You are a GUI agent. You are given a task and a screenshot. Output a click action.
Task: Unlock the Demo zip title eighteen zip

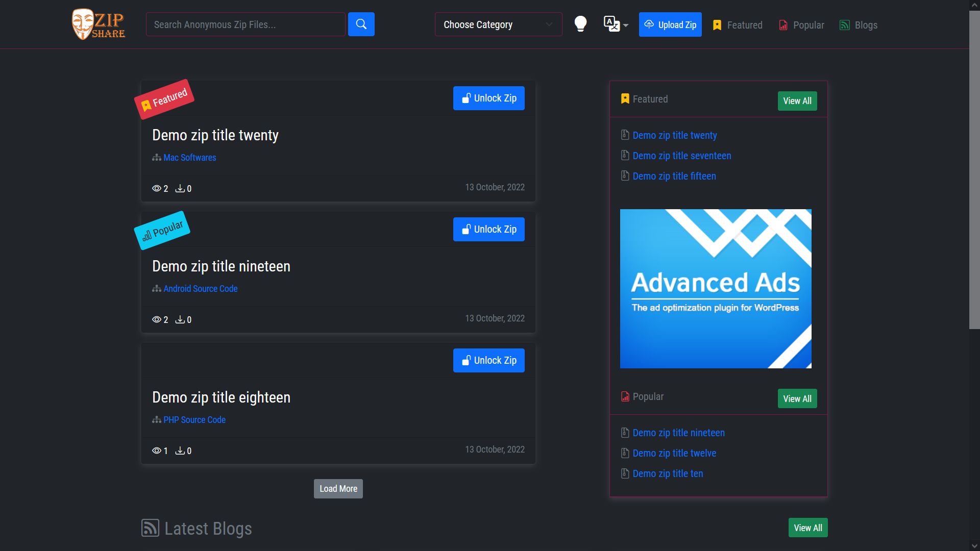488,360
